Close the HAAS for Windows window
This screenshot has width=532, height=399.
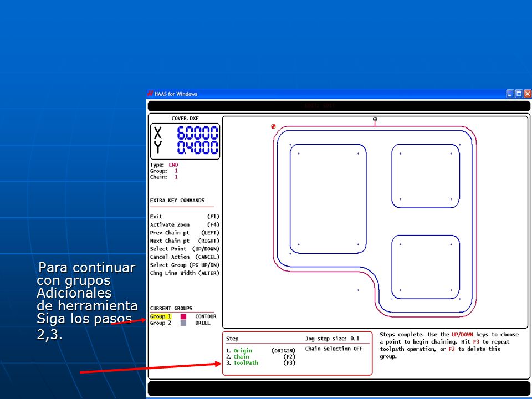coord(527,94)
